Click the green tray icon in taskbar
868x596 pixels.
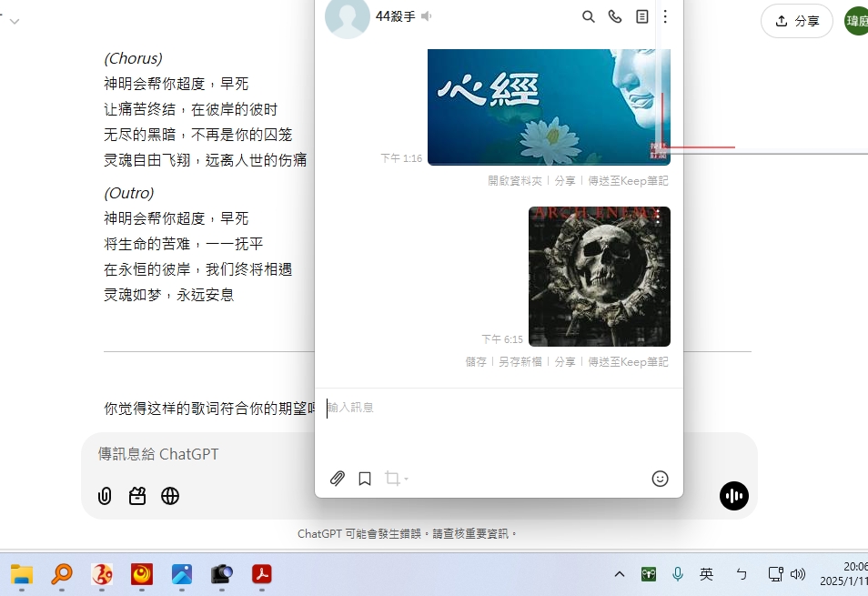coord(648,574)
